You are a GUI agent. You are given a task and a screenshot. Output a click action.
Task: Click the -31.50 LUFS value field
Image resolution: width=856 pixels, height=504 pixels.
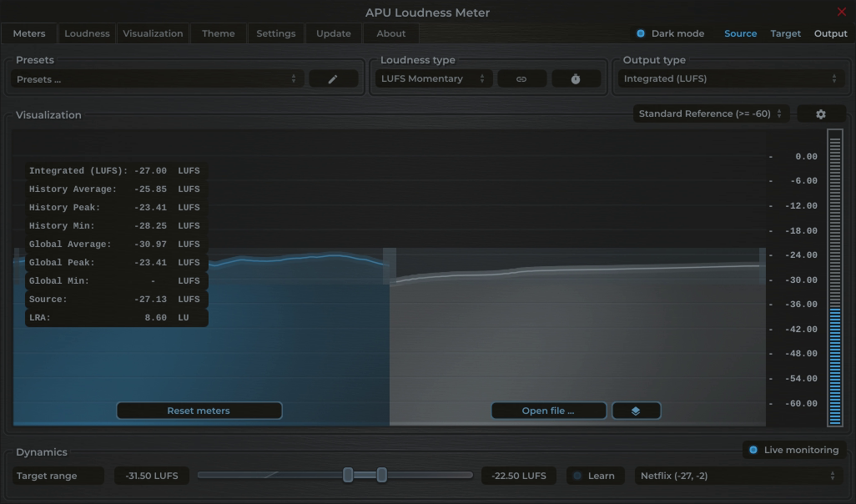tap(151, 475)
